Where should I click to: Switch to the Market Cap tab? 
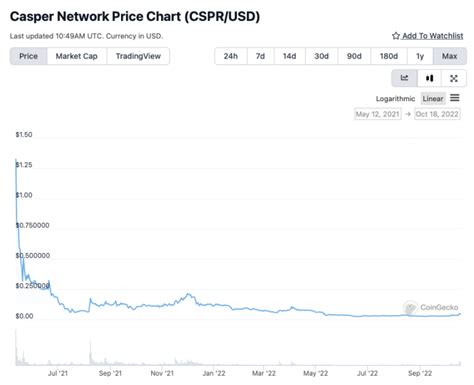pos(77,56)
